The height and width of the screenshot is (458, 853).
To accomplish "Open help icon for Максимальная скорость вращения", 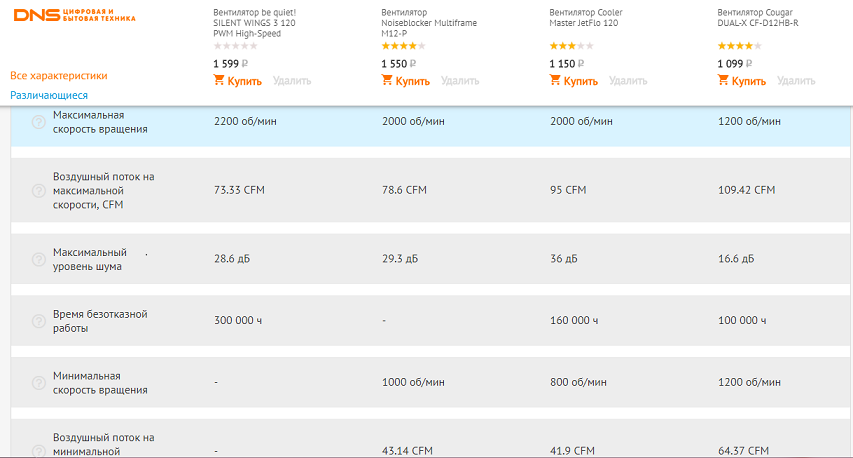I will tap(39, 122).
